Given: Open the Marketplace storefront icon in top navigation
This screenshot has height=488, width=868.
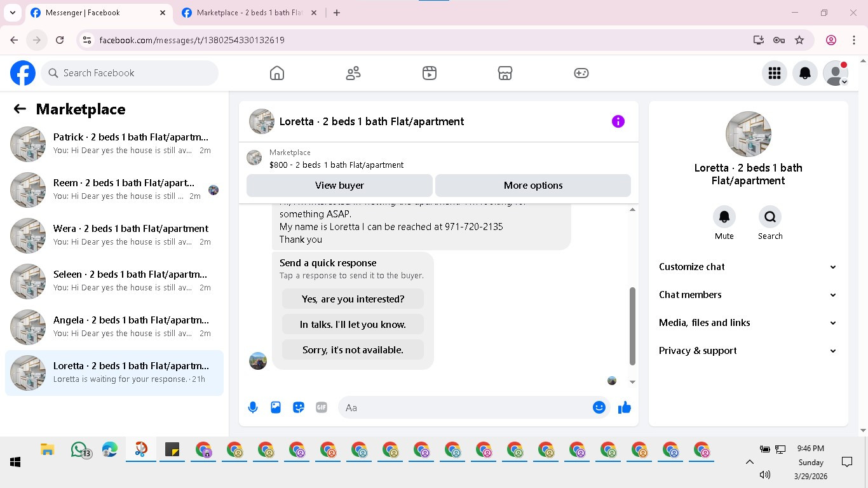Looking at the screenshot, I should pyautogui.click(x=505, y=73).
